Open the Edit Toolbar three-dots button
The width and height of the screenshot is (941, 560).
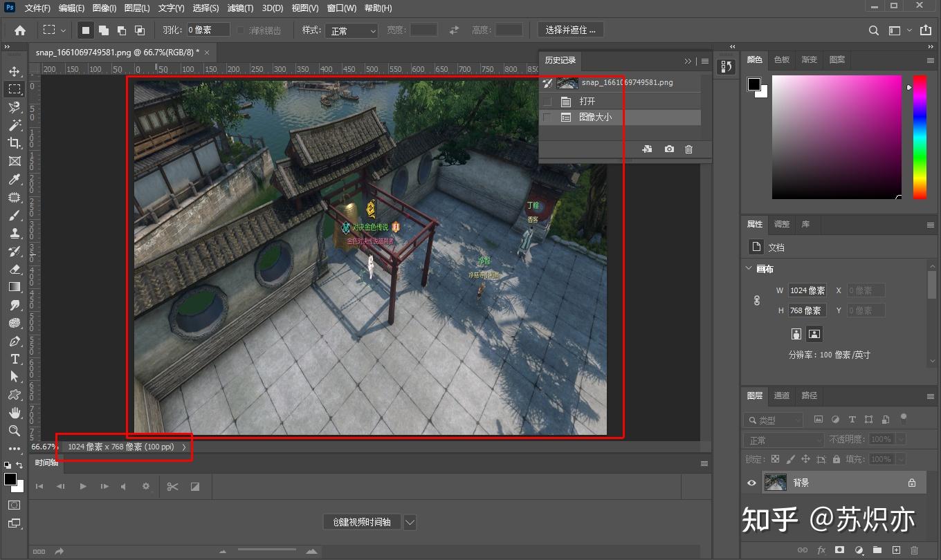tap(14, 448)
